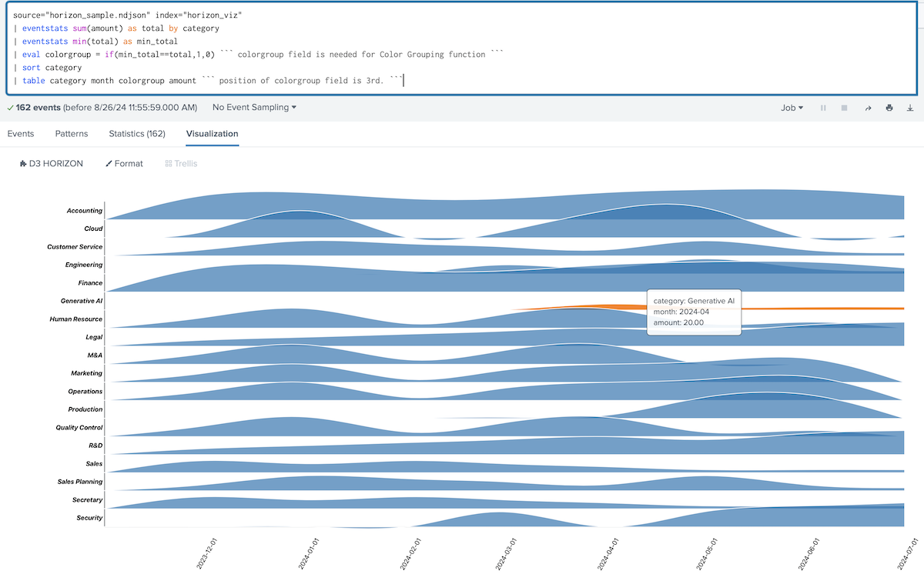924x581 pixels.
Task: Click the Trellis layout button
Action: coord(179,164)
